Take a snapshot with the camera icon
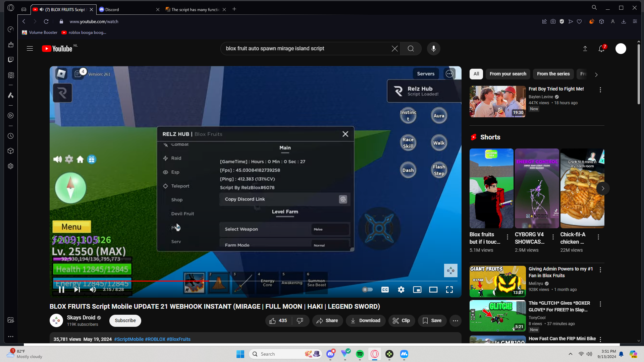This screenshot has width=644, height=362. pos(553,21)
